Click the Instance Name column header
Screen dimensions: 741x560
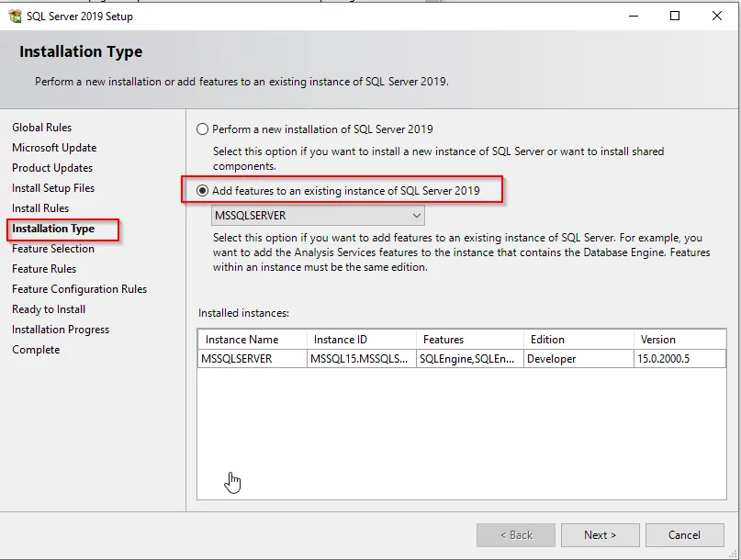click(x=253, y=340)
